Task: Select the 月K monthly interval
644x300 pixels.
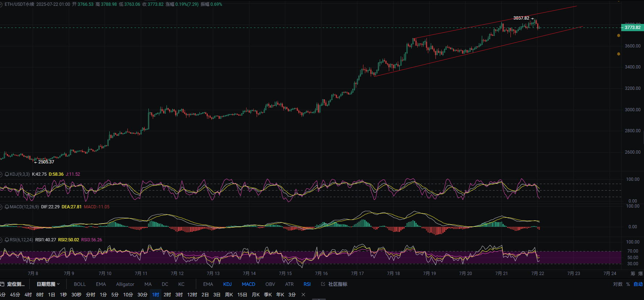Action: (x=256, y=295)
